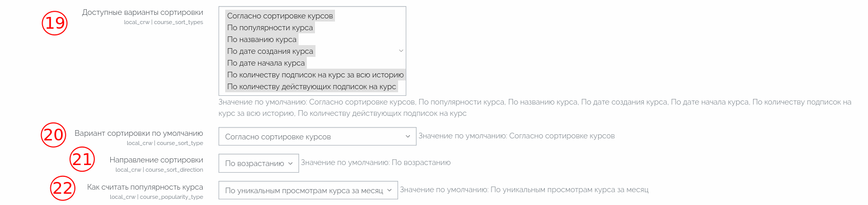The image size is (868, 205).
Task: Click the 'Вариант сортировки по умолчанию' label
Action: [139, 133]
